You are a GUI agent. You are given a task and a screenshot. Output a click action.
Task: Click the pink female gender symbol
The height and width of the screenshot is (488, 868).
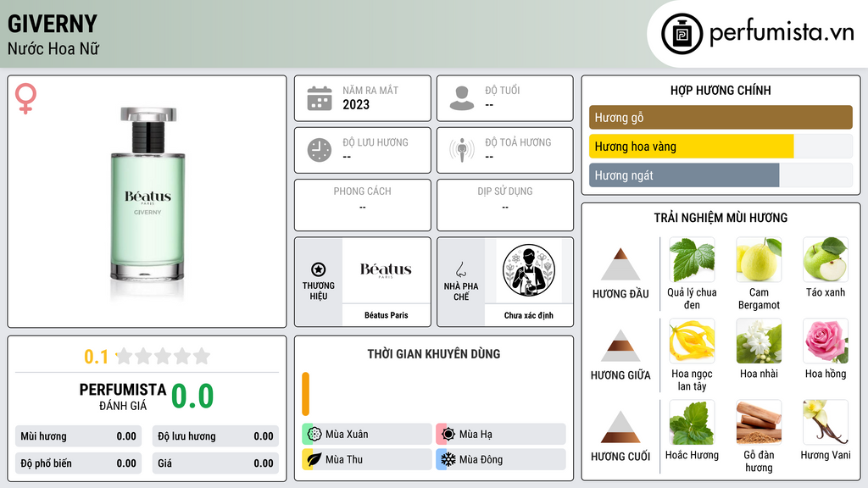click(25, 98)
